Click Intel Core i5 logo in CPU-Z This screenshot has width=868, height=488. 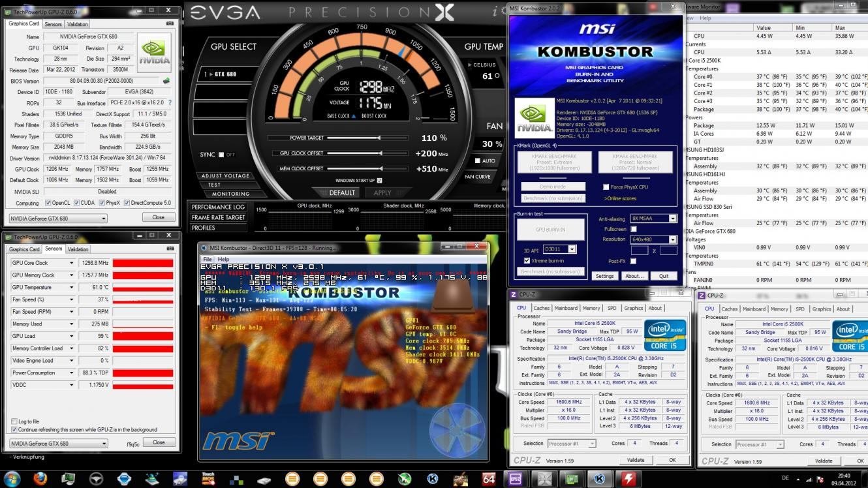tap(664, 335)
